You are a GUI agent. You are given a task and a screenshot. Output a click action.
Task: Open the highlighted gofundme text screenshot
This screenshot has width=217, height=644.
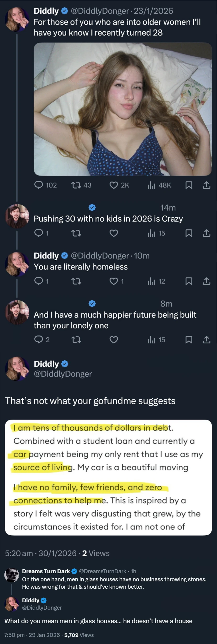pos(108,477)
